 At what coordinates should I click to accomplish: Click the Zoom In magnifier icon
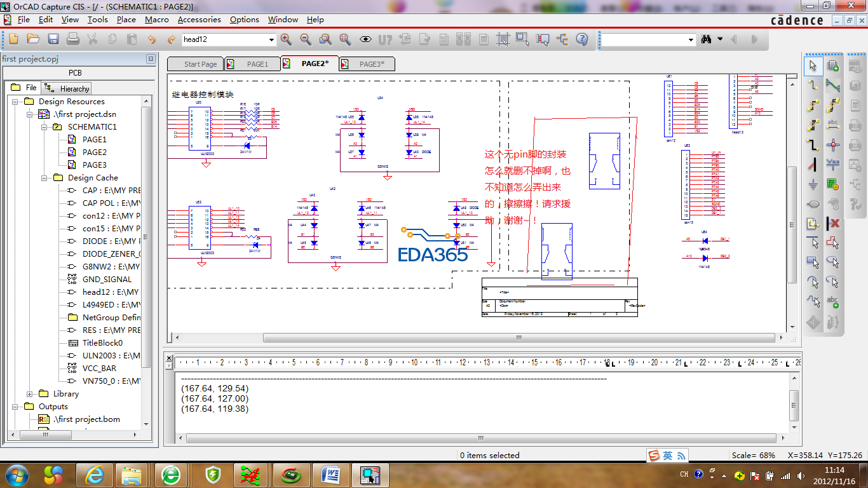[286, 39]
